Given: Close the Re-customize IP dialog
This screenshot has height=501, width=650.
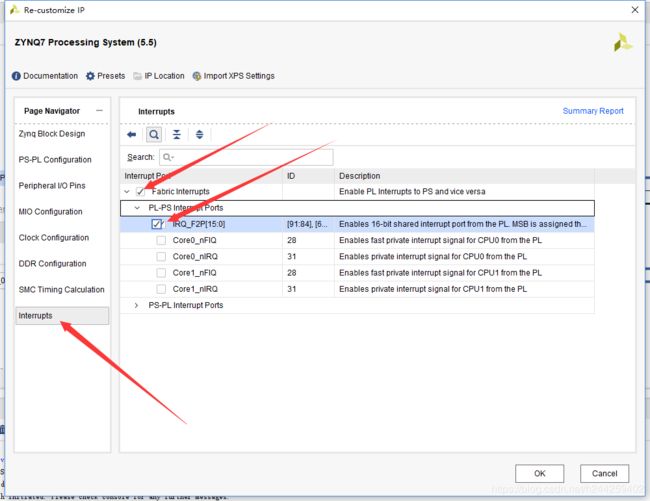Looking at the screenshot, I should click(635, 10).
